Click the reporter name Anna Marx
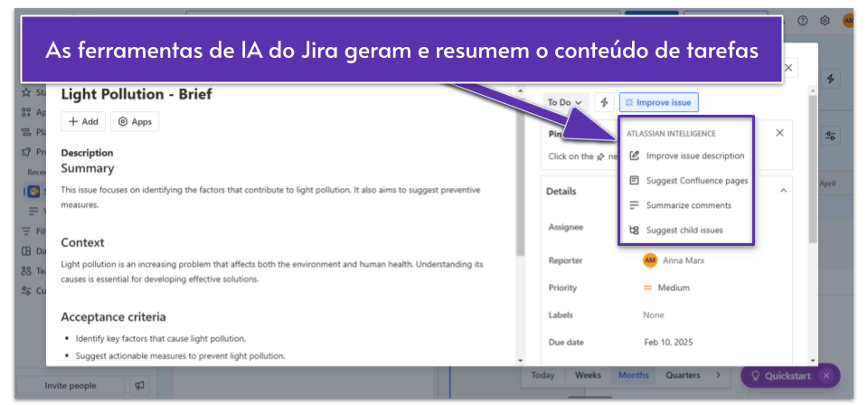Image resolution: width=868 pixels, height=405 pixels. [x=684, y=260]
